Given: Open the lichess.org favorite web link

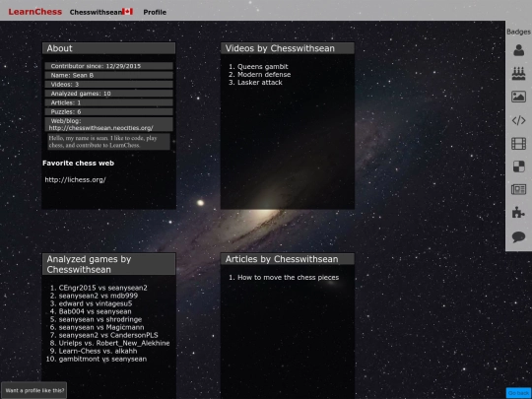Looking at the screenshot, I should pos(75,180).
